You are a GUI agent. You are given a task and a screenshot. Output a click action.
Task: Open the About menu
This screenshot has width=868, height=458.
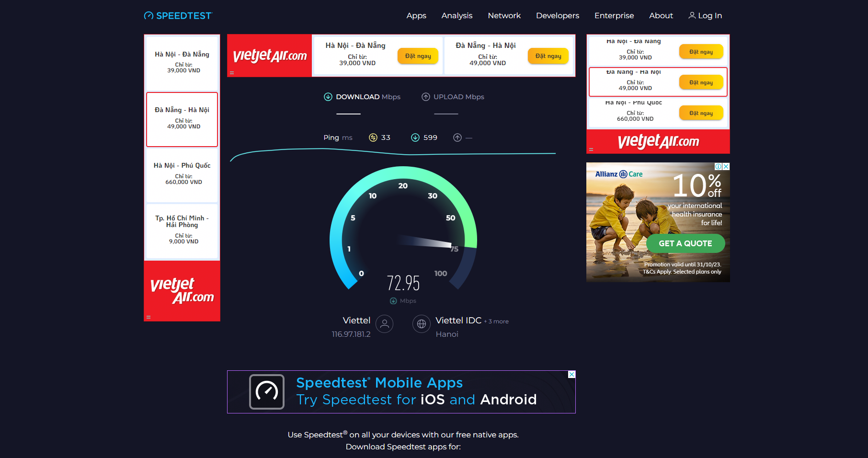tap(661, 16)
